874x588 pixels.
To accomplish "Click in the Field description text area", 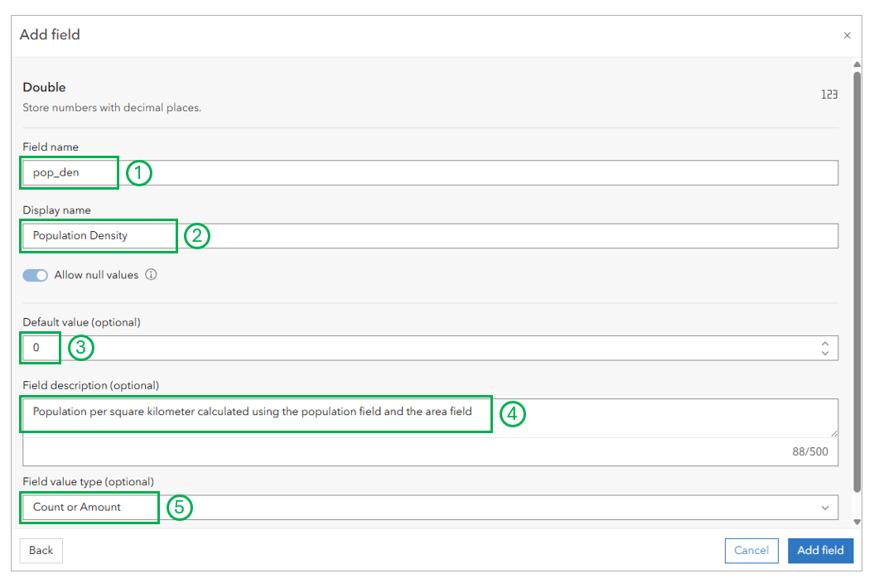I will 430,418.
